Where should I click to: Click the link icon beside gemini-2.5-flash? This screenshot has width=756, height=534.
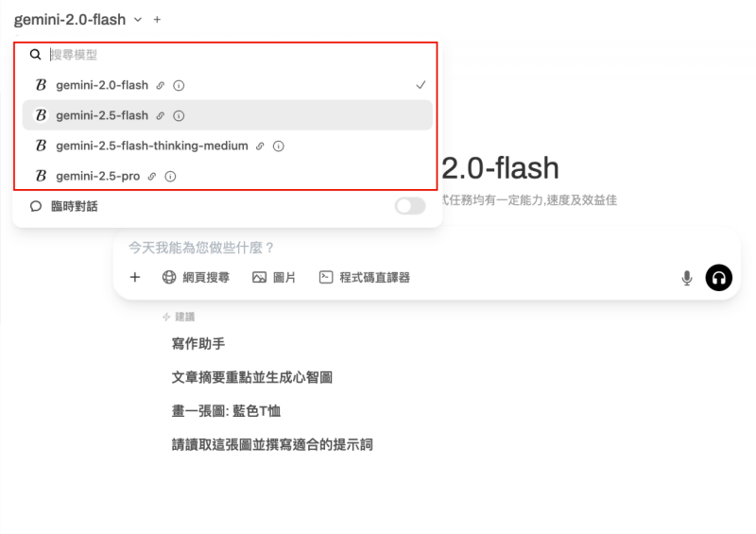[161, 115]
